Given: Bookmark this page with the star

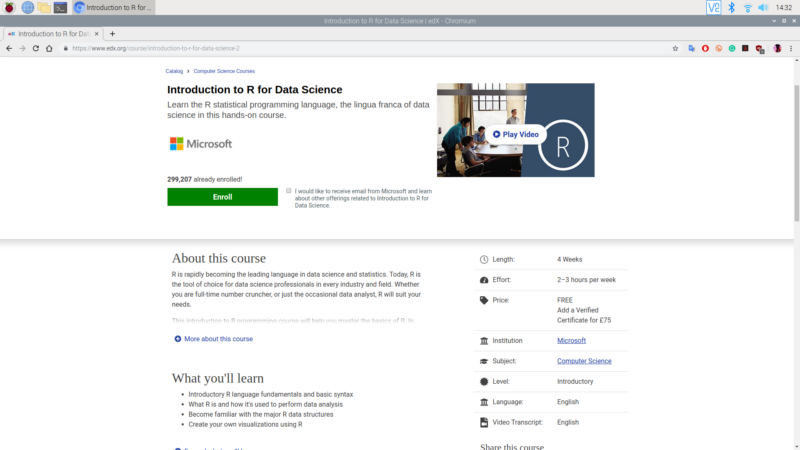Looking at the screenshot, I should click(675, 48).
